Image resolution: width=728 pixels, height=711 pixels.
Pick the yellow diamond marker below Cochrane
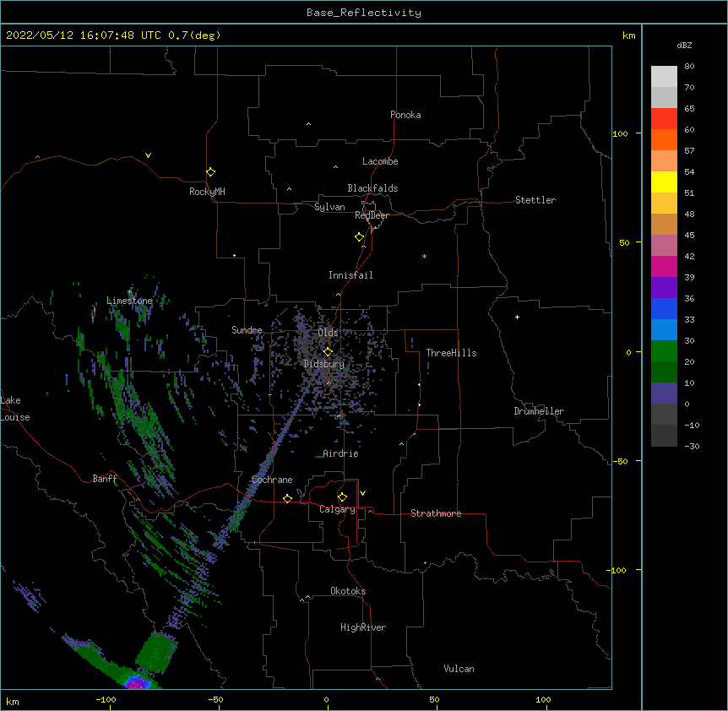287,498
